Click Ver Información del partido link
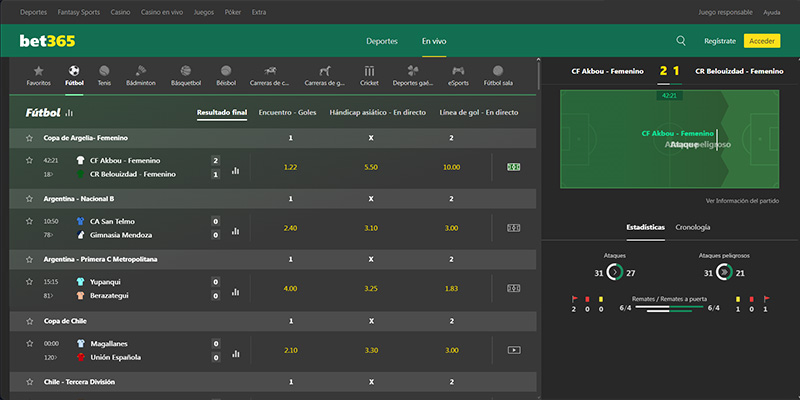800x400 pixels. (x=742, y=201)
